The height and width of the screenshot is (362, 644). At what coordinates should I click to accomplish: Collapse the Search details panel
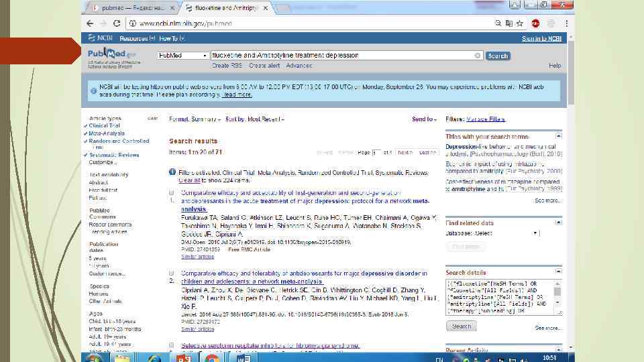[559, 271]
